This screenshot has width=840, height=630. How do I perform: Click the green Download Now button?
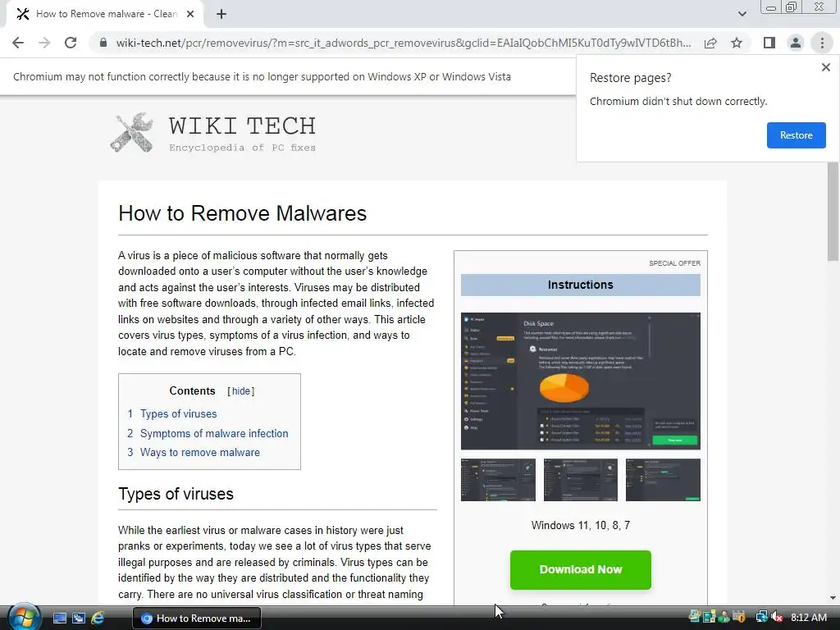581,569
